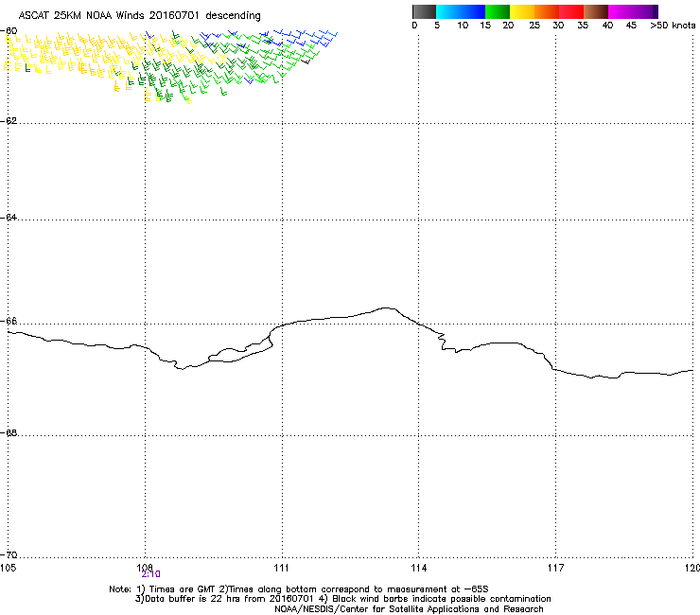Viewport: 700px width, 615px height.
Task: Pick the brown 35-40 knots legend band
Action: [x=596, y=11]
